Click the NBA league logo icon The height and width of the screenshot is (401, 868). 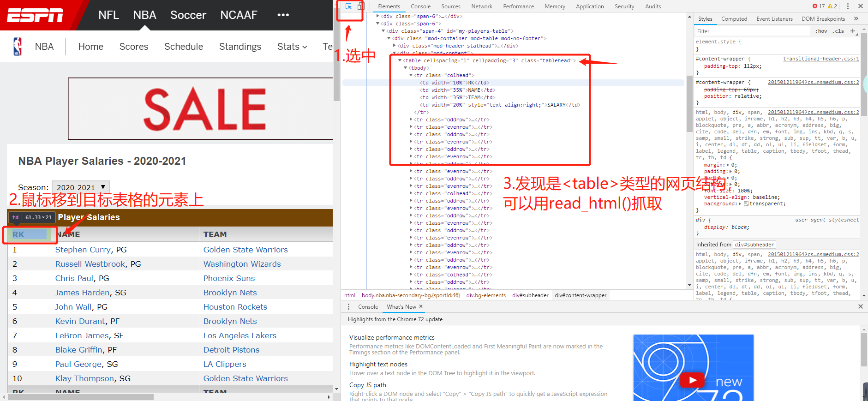[18, 47]
